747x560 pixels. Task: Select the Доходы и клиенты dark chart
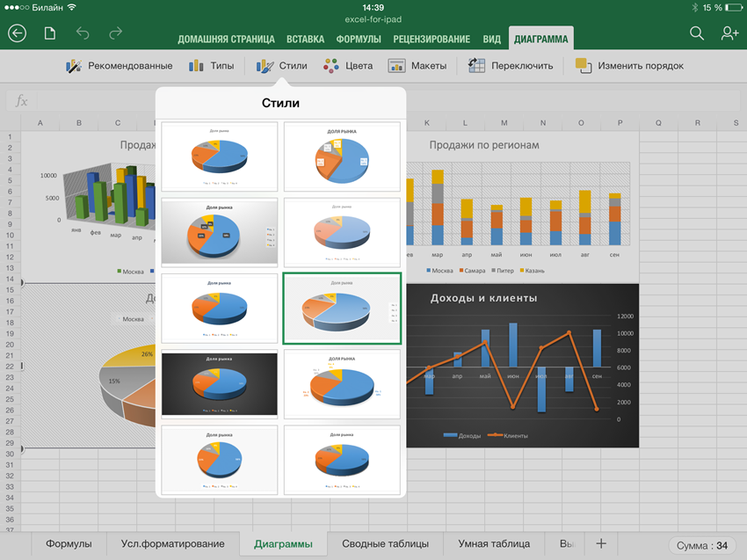522,366
